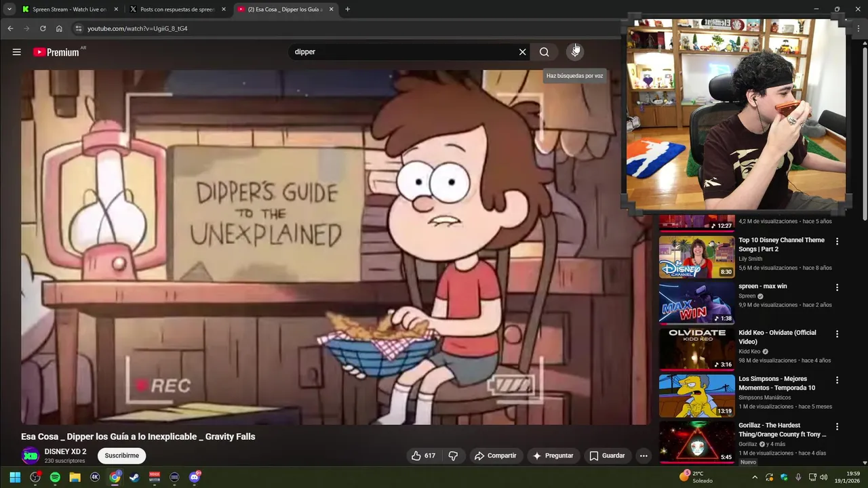
Task: Open Windows Security shield tray icon
Action: (784, 477)
